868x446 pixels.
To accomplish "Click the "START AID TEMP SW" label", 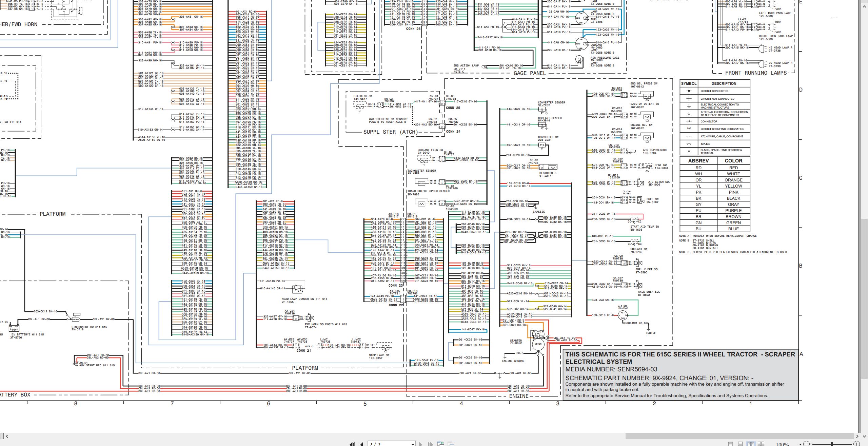I will (x=645, y=227).
